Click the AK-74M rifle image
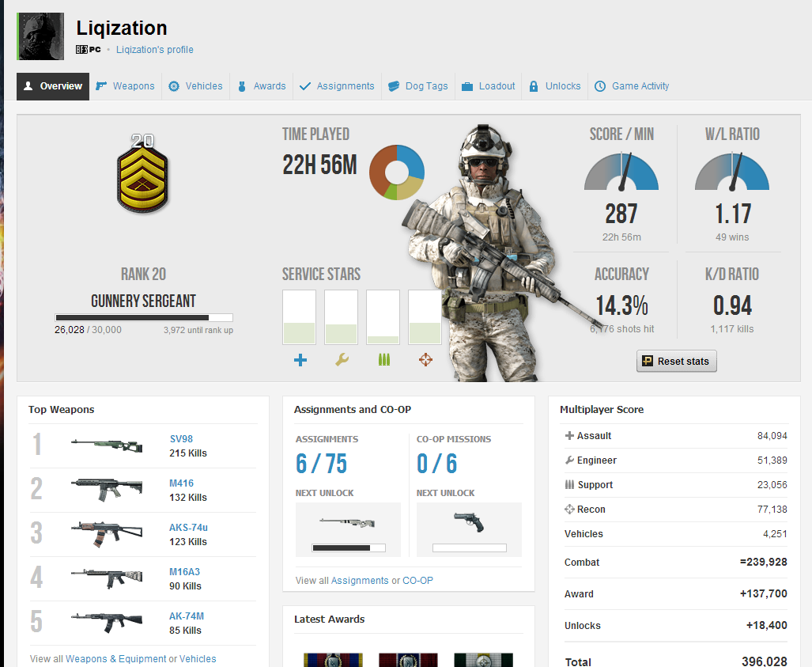Image resolution: width=812 pixels, height=667 pixels. click(x=107, y=623)
